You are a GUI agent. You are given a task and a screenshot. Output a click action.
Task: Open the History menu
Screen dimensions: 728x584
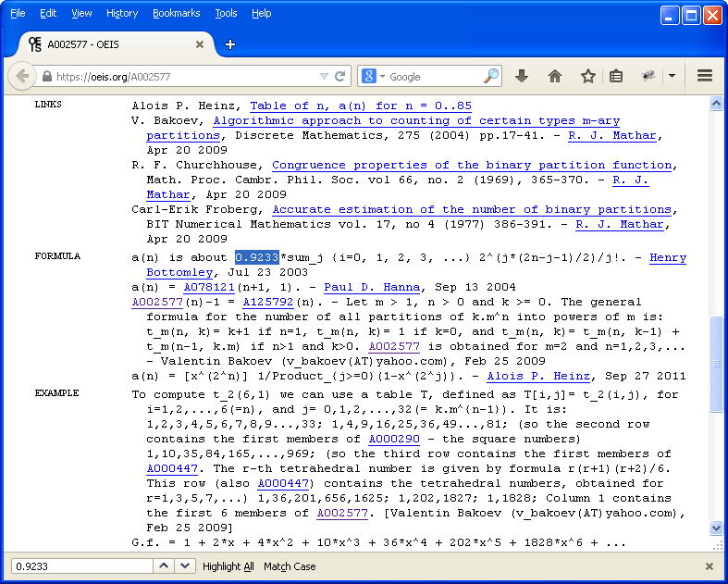122,14
